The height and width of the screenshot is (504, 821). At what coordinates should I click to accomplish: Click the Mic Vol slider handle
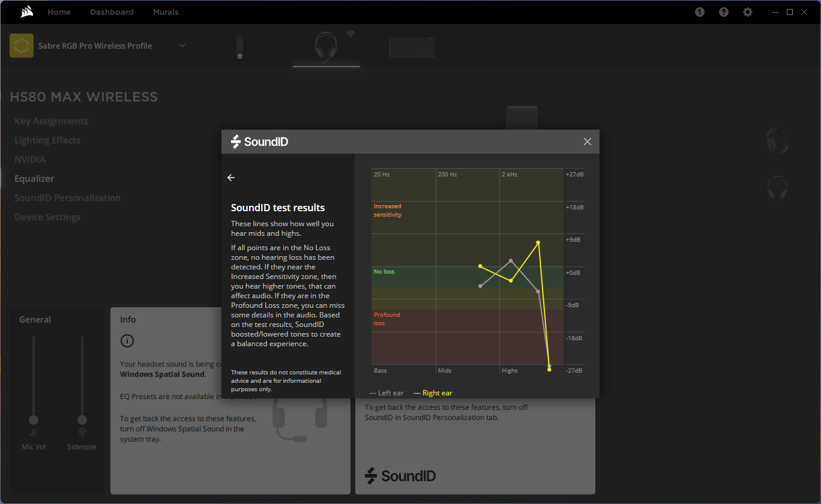coord(34,419)
